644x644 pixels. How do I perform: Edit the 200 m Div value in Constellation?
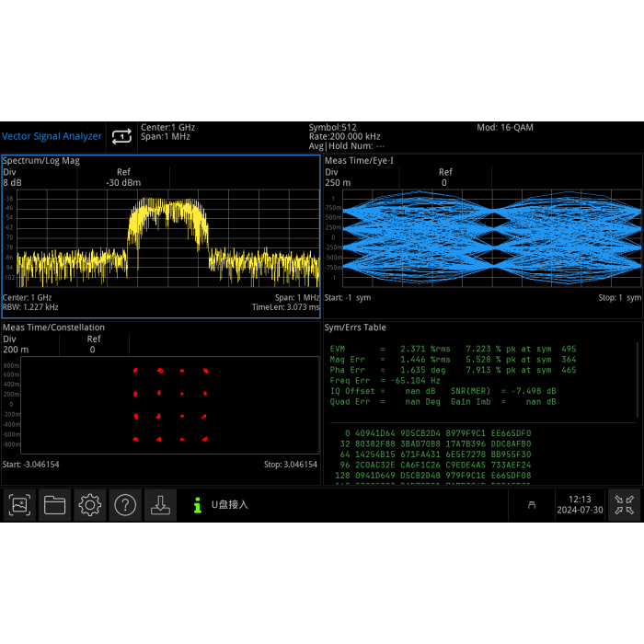[16, 350]
